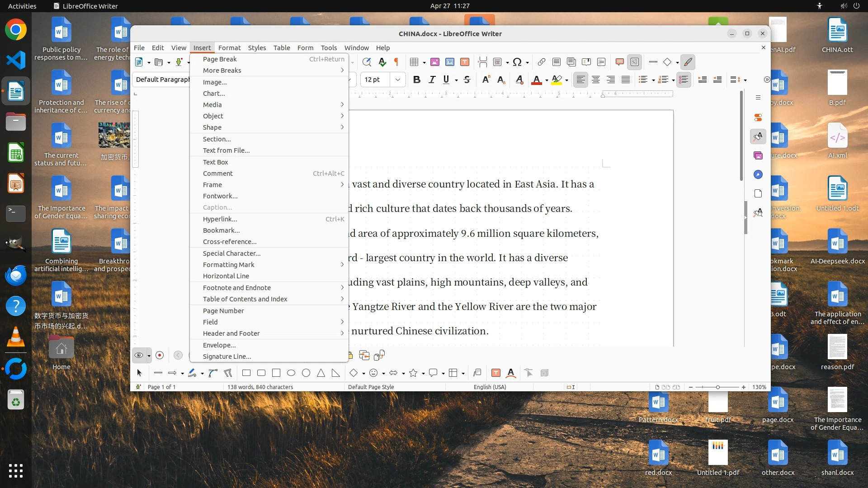Select the Ellipse shape tool
Image resolution: width=868 pixels, height=488 pixels.
(291, 373)
